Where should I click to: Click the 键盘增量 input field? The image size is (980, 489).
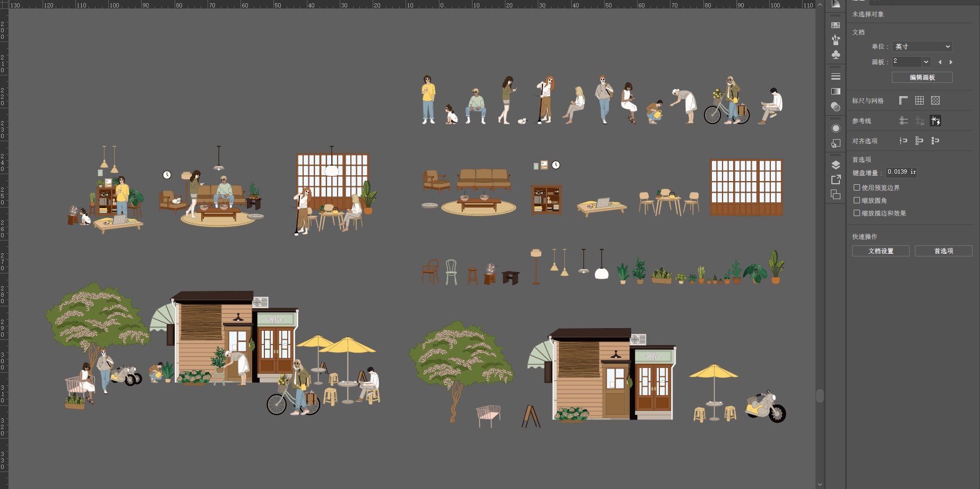tap(901, 172)
